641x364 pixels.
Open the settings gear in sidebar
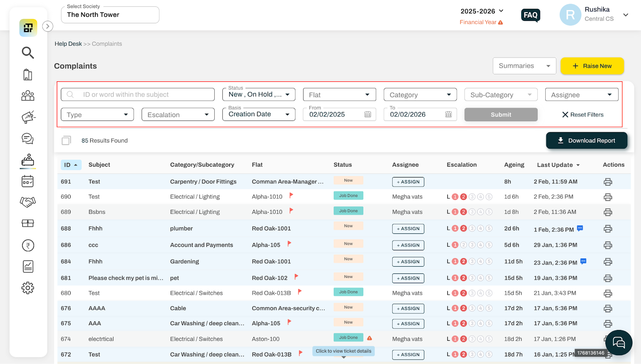click(x=28, y=288)
